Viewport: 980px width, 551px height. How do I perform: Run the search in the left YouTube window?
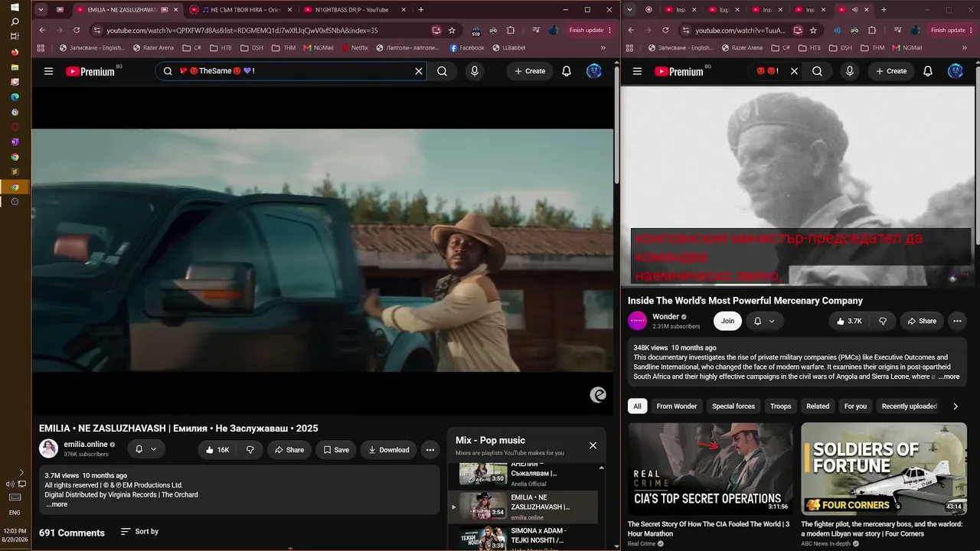pyautogui.click(x=442, y=71)
